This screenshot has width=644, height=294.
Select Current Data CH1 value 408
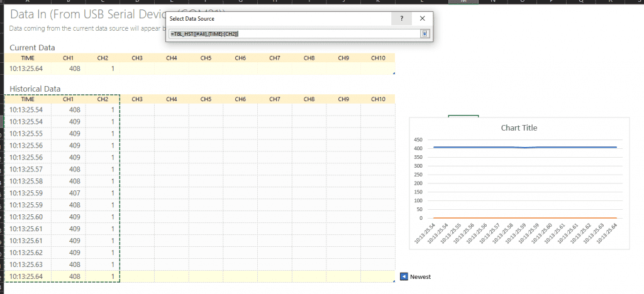point(68,68)
